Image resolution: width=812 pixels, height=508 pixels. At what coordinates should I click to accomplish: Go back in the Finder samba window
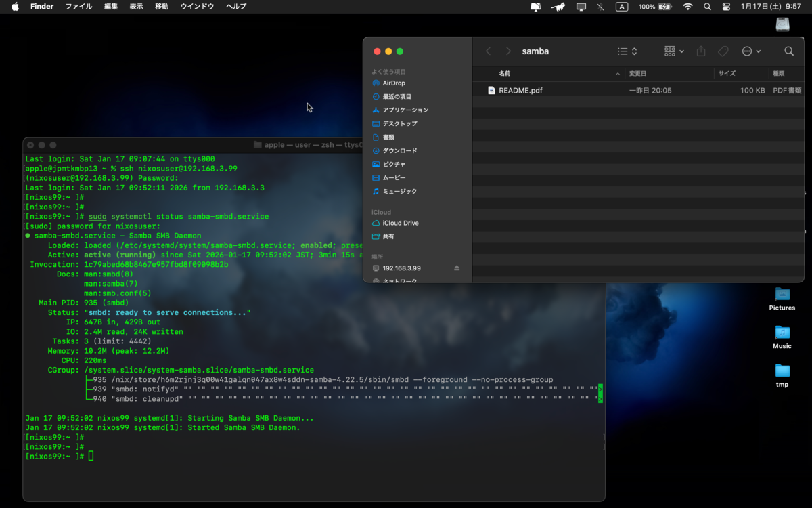point(489,51)
